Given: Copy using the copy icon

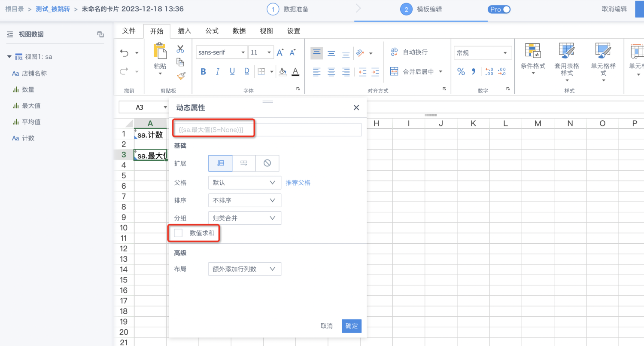Looking at the screenshot, I should [x=180, y=62].
